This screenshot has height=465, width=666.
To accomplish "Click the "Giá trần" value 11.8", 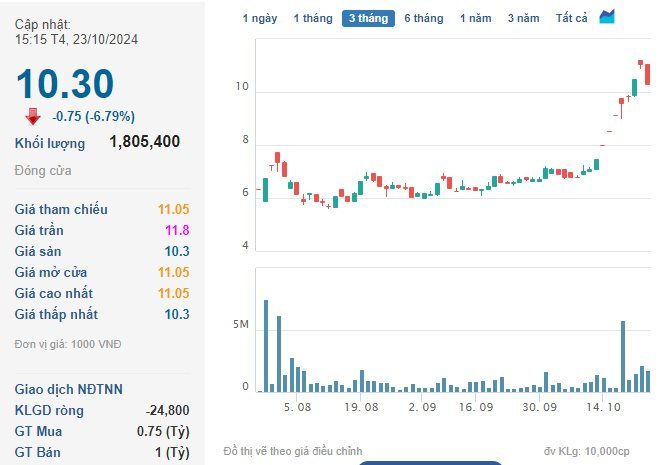I will [177, 230].
